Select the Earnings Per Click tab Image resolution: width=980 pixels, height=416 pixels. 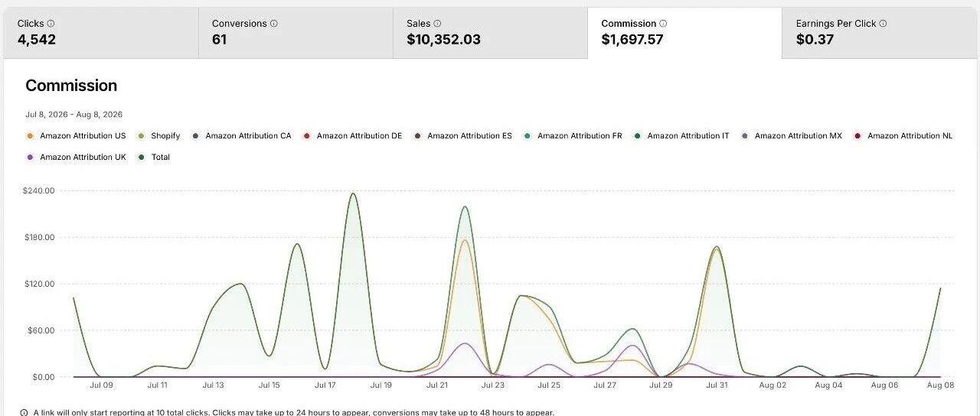click(880, 33)
